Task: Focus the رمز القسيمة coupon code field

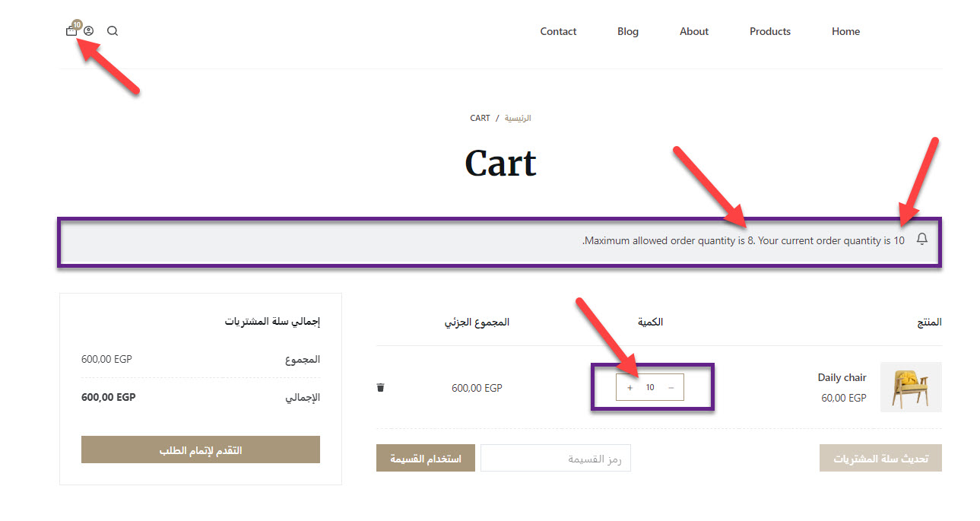Action: [556, 459]
